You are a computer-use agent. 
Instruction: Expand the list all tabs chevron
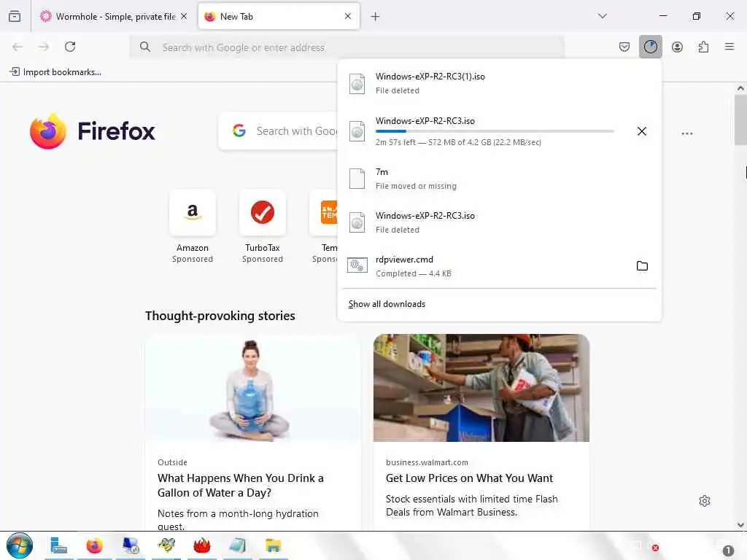[603, 16]
